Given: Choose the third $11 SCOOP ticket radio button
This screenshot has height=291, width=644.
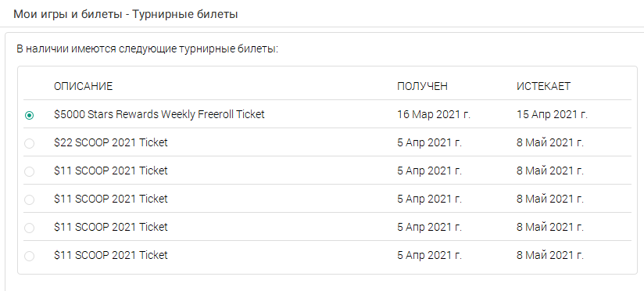Looking at the screenshot, I should pos(29,228).
